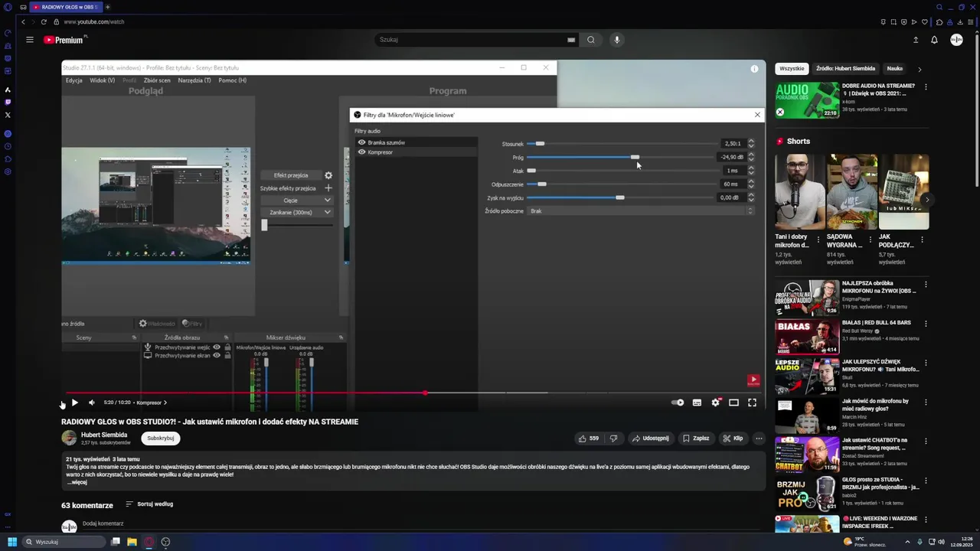
Task: Open options for BIAŁAS RED BULL 64 BARS
Action: (926, 323)
